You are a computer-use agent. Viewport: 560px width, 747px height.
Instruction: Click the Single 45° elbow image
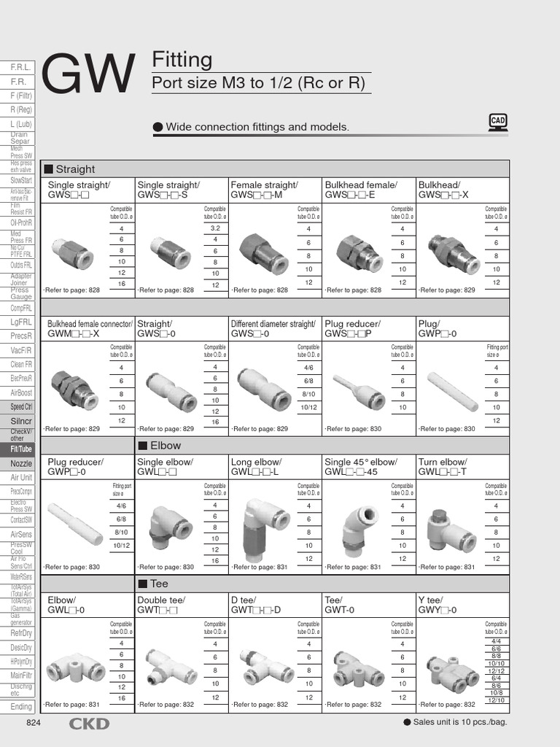click(x=360, y=531)
